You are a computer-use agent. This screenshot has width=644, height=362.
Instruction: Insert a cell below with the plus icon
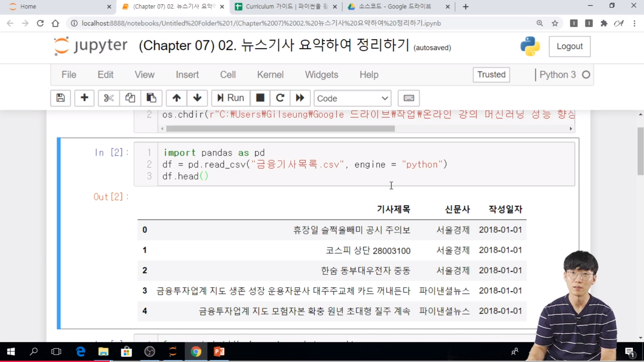(x=84, y=98)
